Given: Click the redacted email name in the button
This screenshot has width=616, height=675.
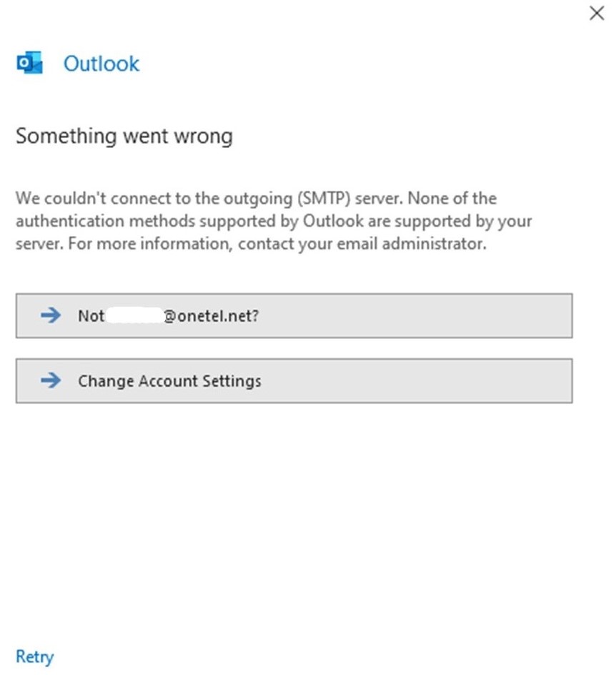Looking at the screenshot, I should [134, 315].
